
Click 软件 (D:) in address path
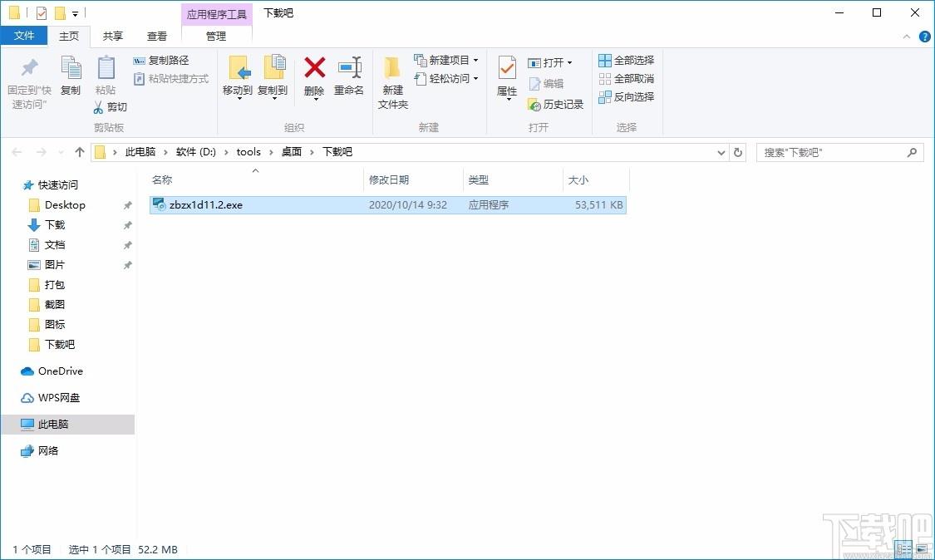(x=195, y=152)
